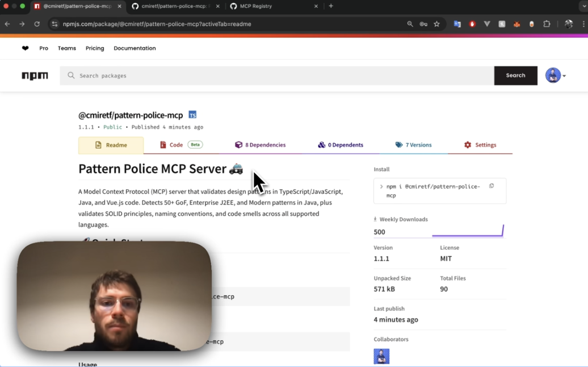Close the MCP Registry browser tab
The height and width of the screenshot is (367, 588).
pyautogui.click(x=316, y=6)
